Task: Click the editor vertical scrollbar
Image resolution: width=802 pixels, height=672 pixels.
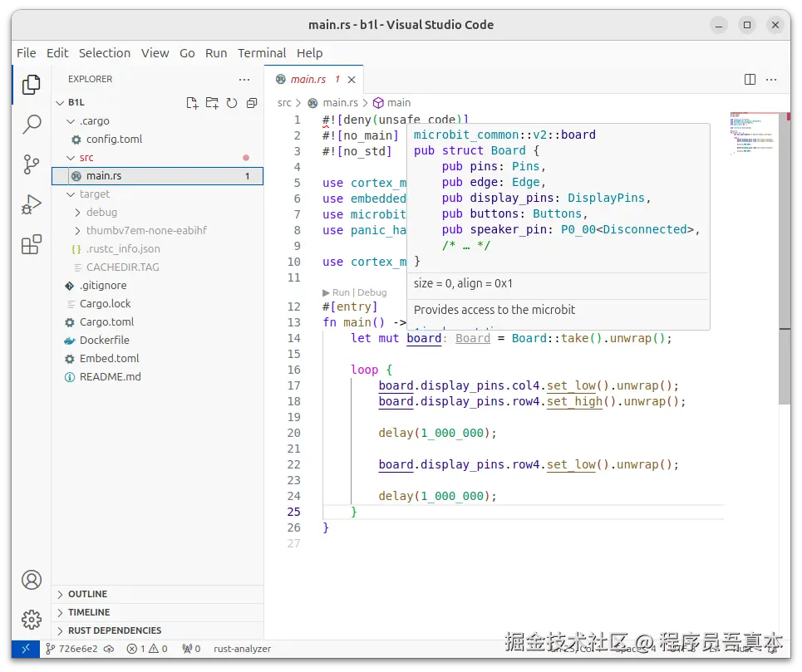Action: pos(784,258)
